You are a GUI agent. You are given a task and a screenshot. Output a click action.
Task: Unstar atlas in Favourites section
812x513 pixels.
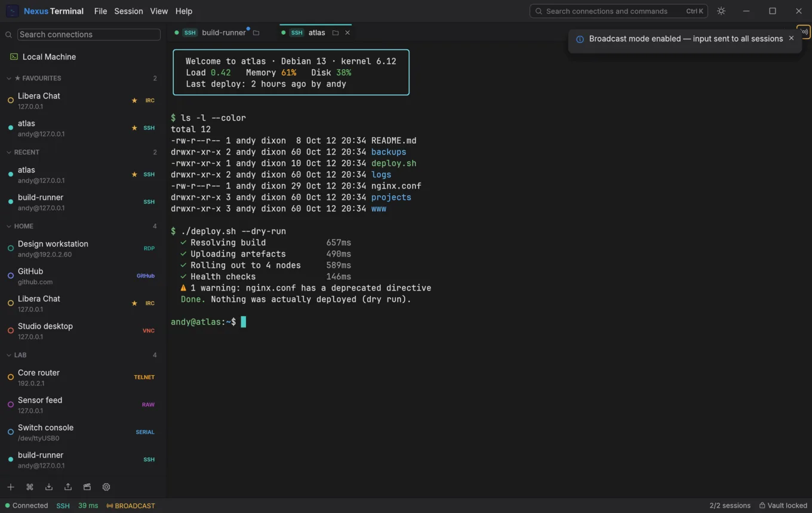[x=134, y=128]
